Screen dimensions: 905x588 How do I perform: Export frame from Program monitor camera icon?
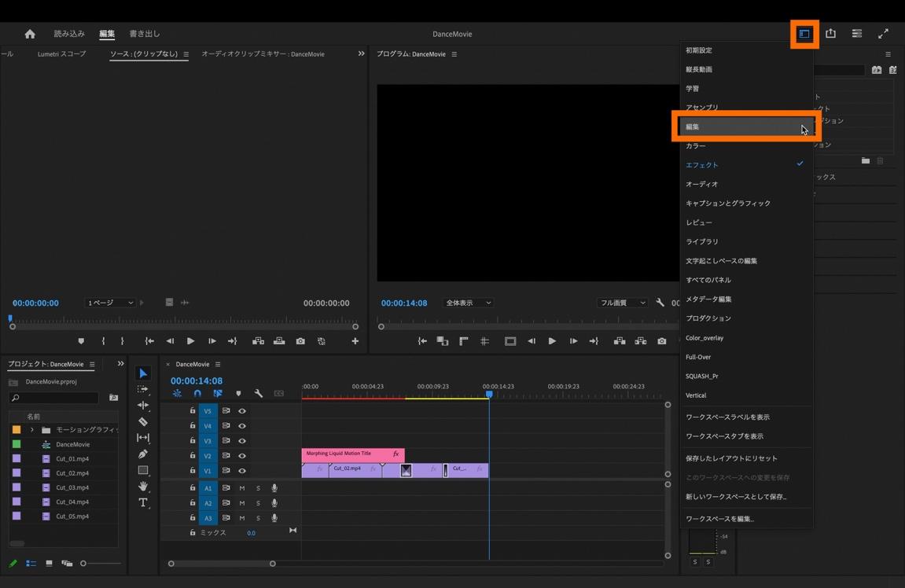[x=661, y=341]
